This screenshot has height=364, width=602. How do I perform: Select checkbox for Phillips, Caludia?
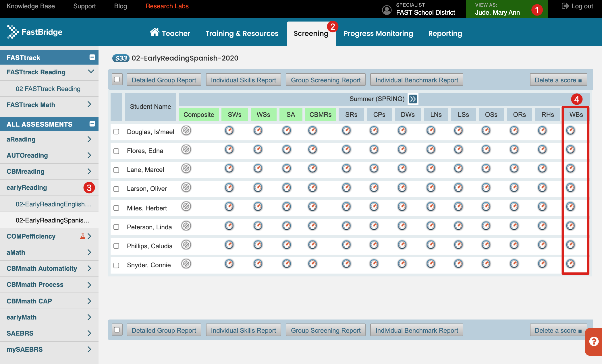click(116, 246)
